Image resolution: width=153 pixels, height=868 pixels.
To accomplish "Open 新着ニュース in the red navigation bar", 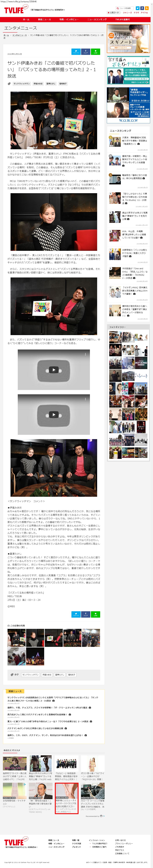I will pos(44,20).
